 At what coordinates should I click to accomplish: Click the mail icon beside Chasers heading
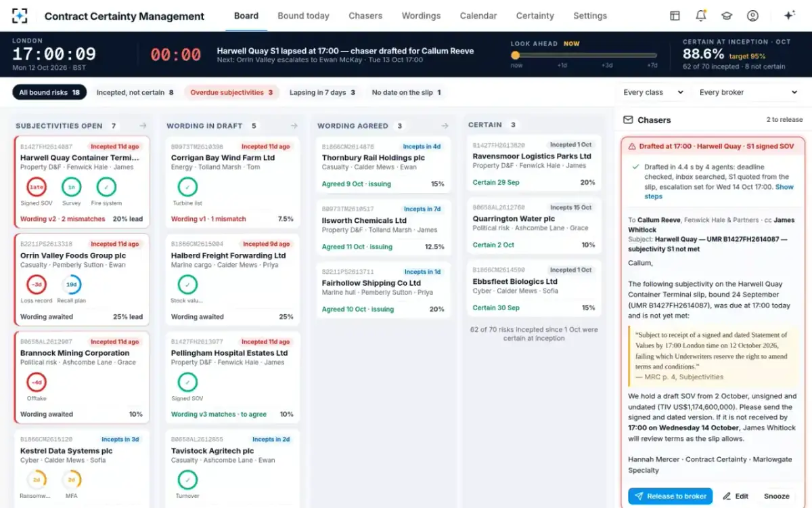pos(628,120)
